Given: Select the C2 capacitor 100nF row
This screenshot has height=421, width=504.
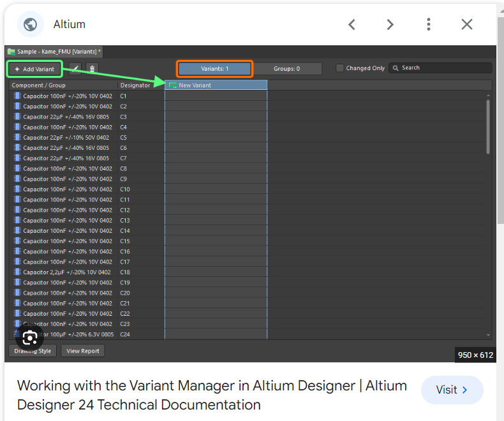Looking at the screenshot, I should (68, 107).
